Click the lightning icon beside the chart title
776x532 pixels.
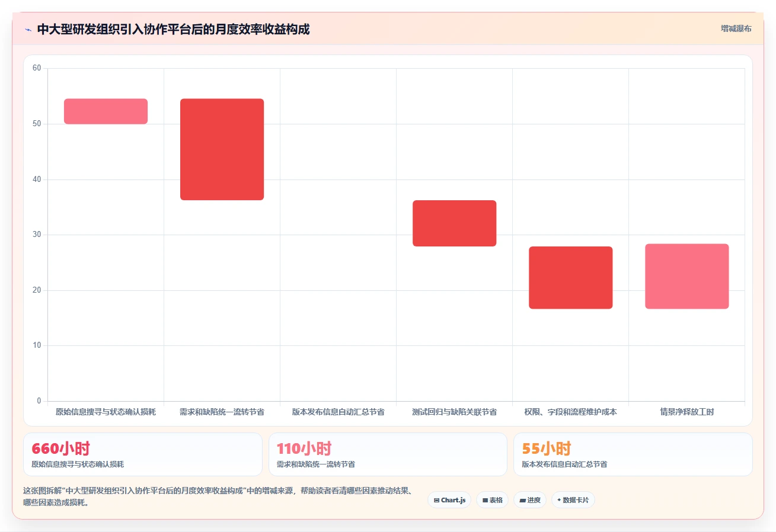coord(28,30)
